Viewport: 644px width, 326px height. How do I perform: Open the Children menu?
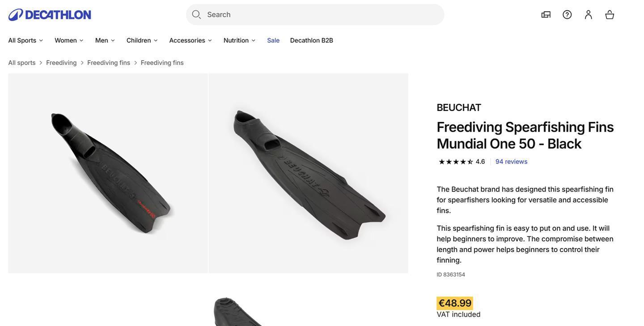pyautogui.click(x=142, y=40)
